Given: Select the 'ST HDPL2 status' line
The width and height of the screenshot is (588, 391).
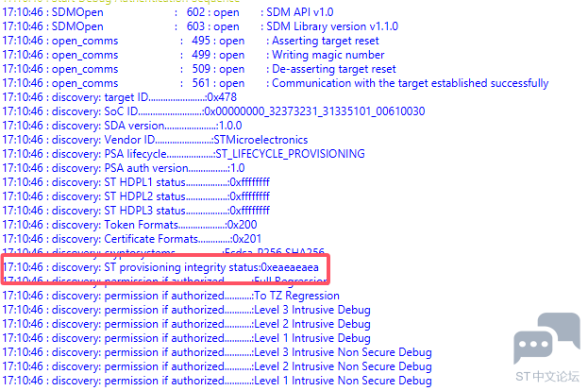Looking at the screenshot, I should tap(136, 196).
